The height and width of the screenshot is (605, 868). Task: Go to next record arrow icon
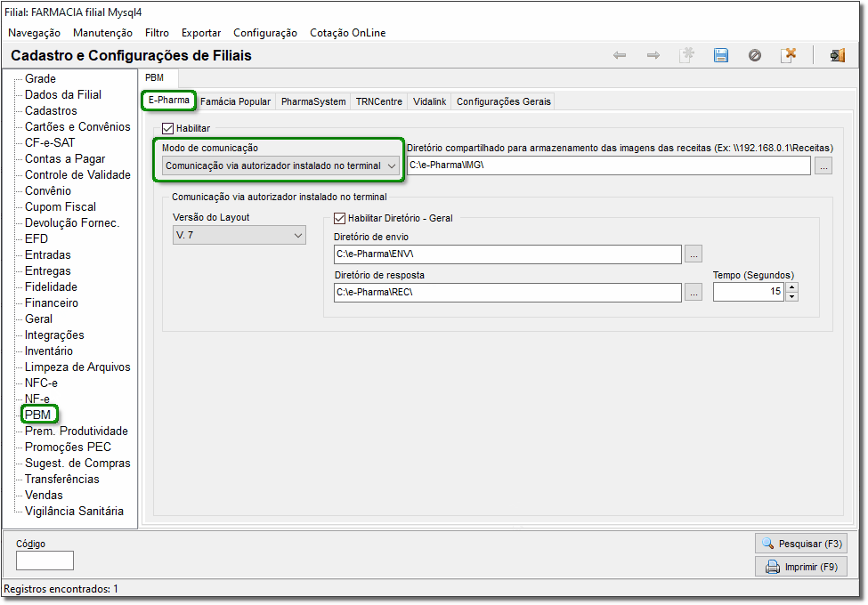click(x=653, y=55)
